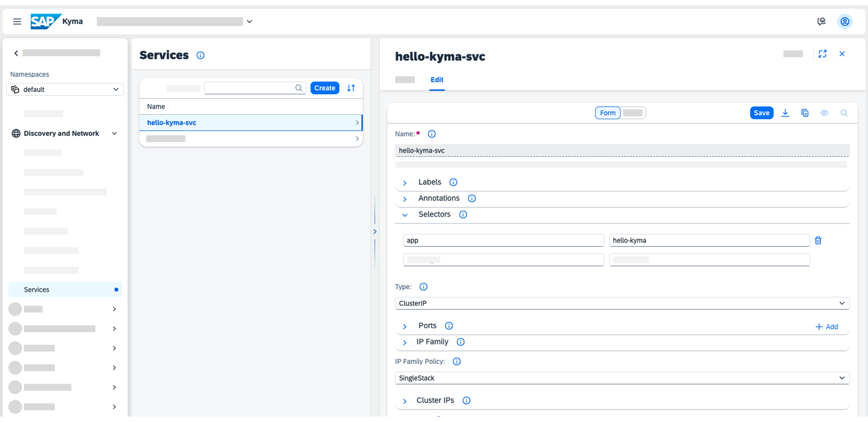Show info tooltip for Ports
868x422 pixels.
(x=449, y=326)
